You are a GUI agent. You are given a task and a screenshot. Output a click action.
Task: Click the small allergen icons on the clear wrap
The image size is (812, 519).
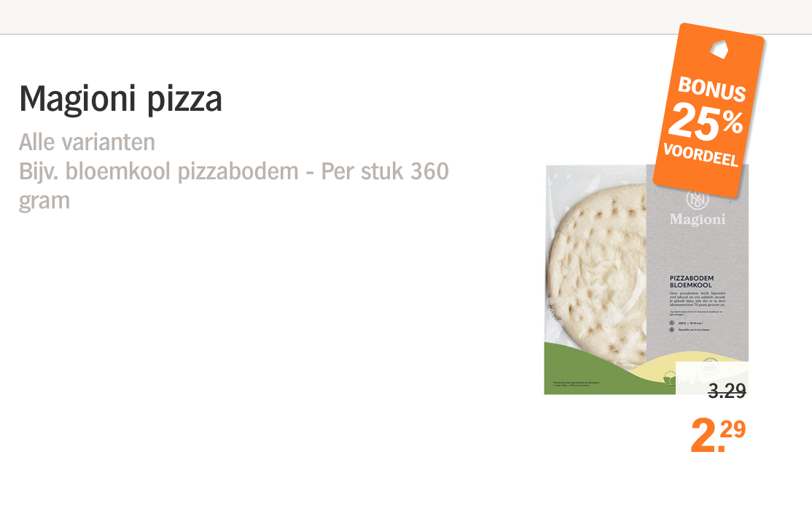(555, 312)
